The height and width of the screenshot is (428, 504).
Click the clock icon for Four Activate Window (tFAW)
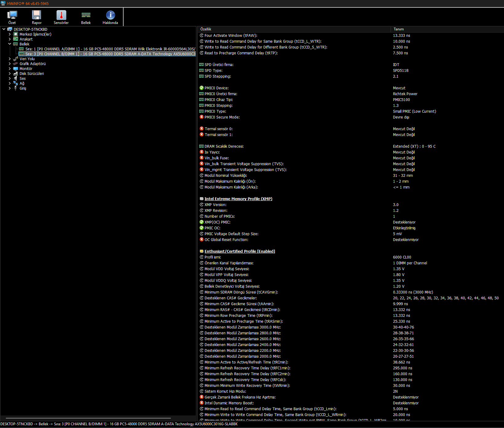coord(202,35)
